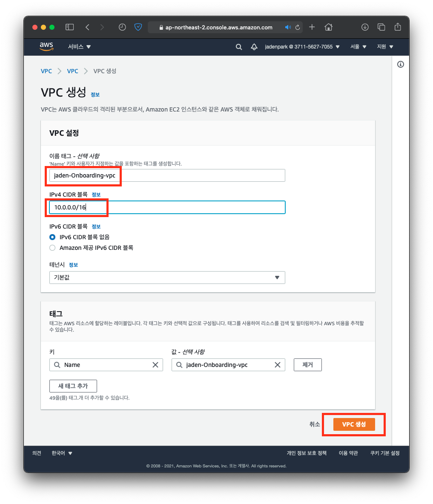Open the 서비스 services dropdown menu
This screenshot has height=504, width=433.
tap(79, 46)
